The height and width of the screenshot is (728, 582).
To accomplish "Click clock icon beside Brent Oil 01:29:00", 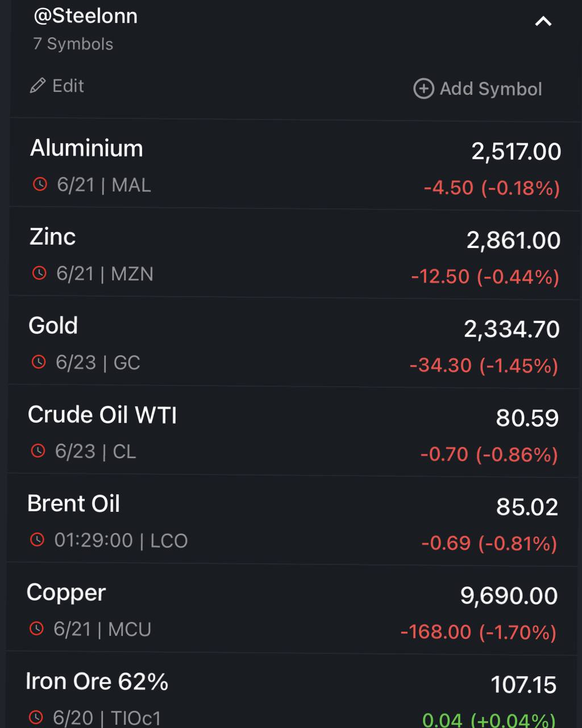I will [37, 540].
